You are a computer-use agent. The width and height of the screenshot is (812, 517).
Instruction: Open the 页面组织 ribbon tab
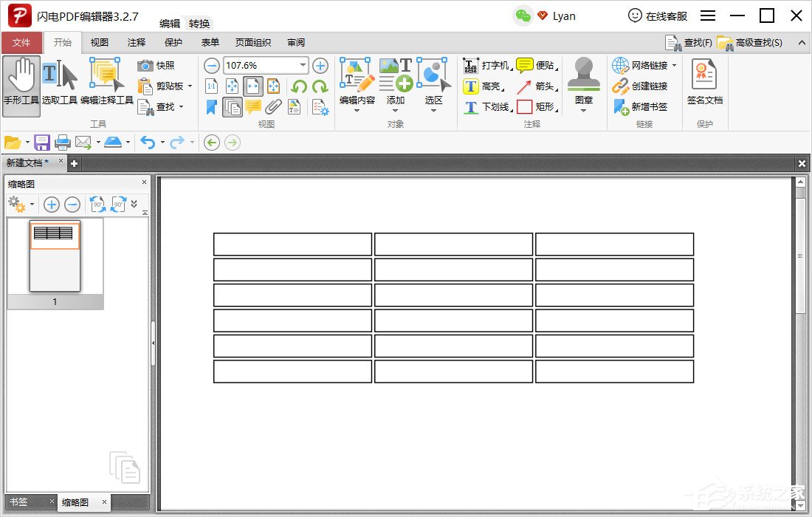(x=253, y=43)
